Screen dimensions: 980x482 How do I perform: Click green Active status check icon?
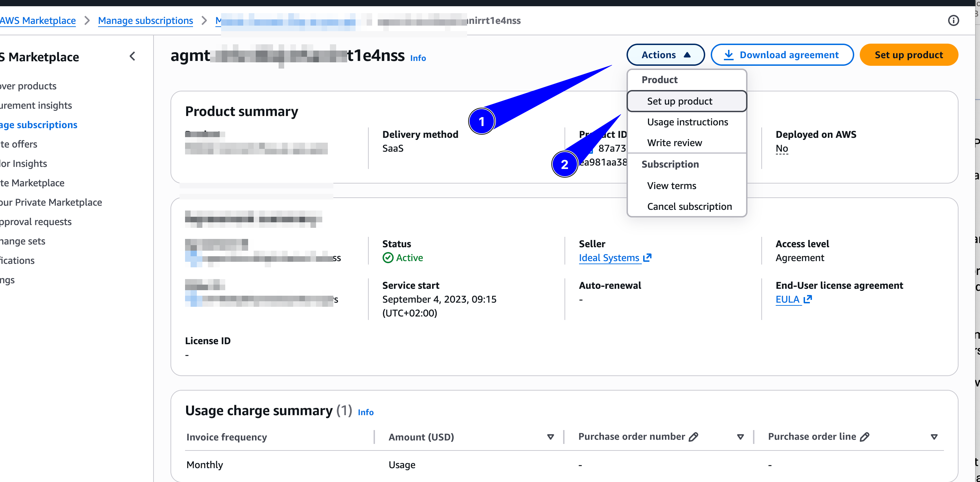pos(388,258)
